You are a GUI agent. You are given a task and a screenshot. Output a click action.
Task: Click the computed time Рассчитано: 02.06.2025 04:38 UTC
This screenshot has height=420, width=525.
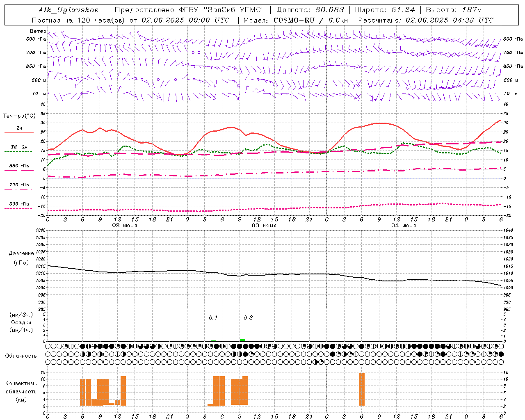pyautogui.click(x=426, y=20)
